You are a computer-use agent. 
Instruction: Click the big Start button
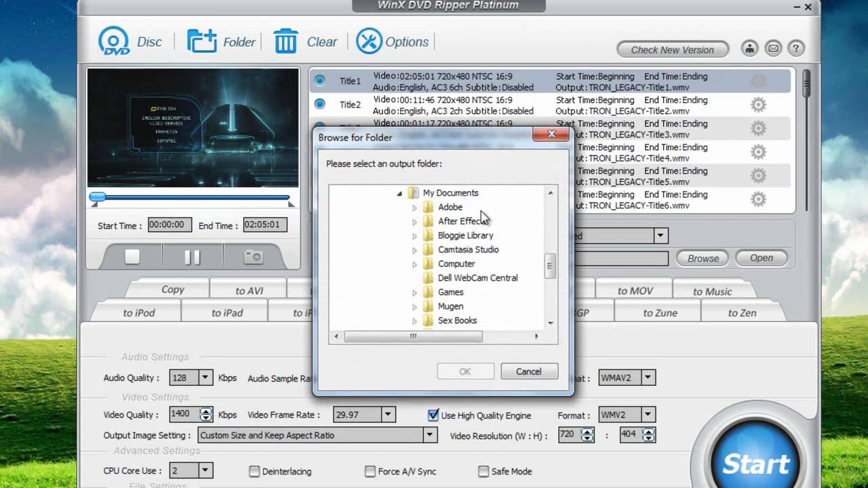click(x=755, y=462)
